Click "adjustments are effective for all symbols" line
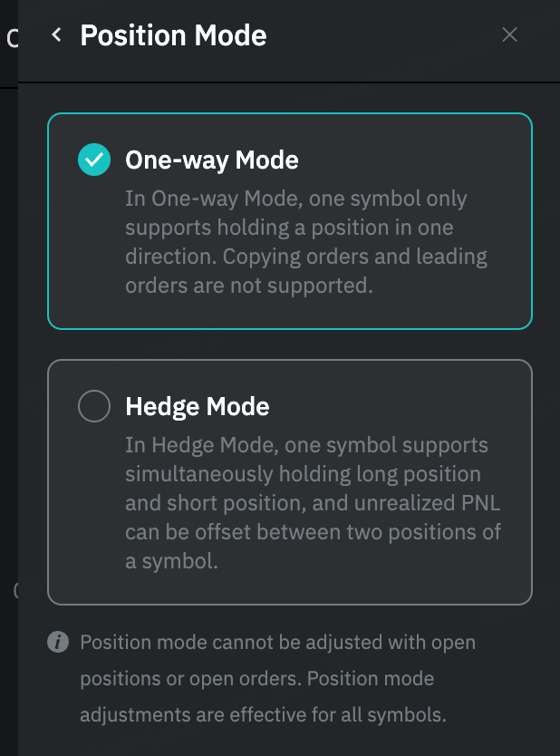The image size is (560, 756). click(263, 714)
